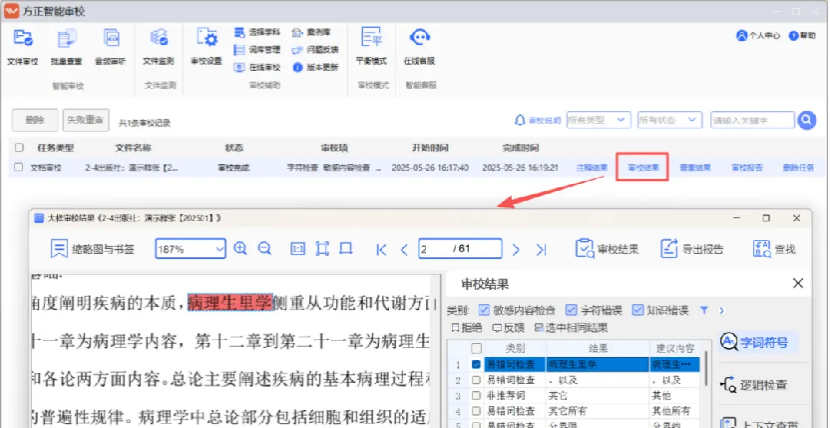Click 选择学科 subject selection
Image resolution: width=830 pixels, height=428 pixels.
(257, 32)
